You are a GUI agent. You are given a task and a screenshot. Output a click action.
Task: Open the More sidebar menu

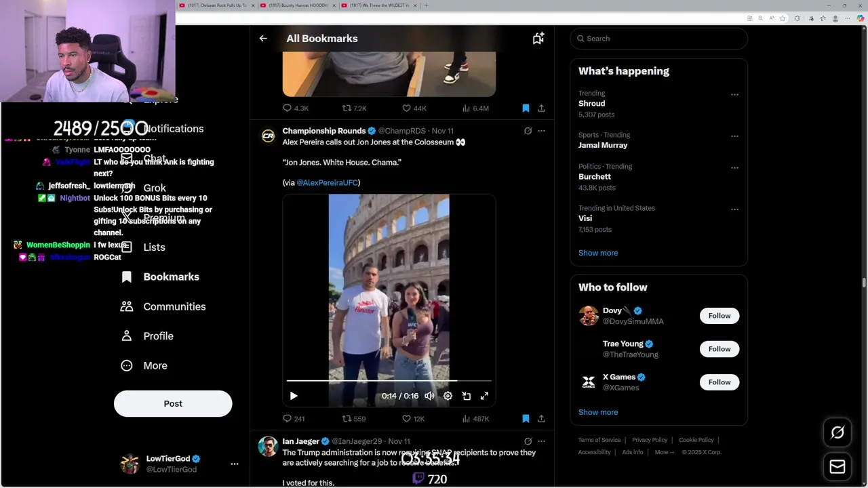pos(155,365)
